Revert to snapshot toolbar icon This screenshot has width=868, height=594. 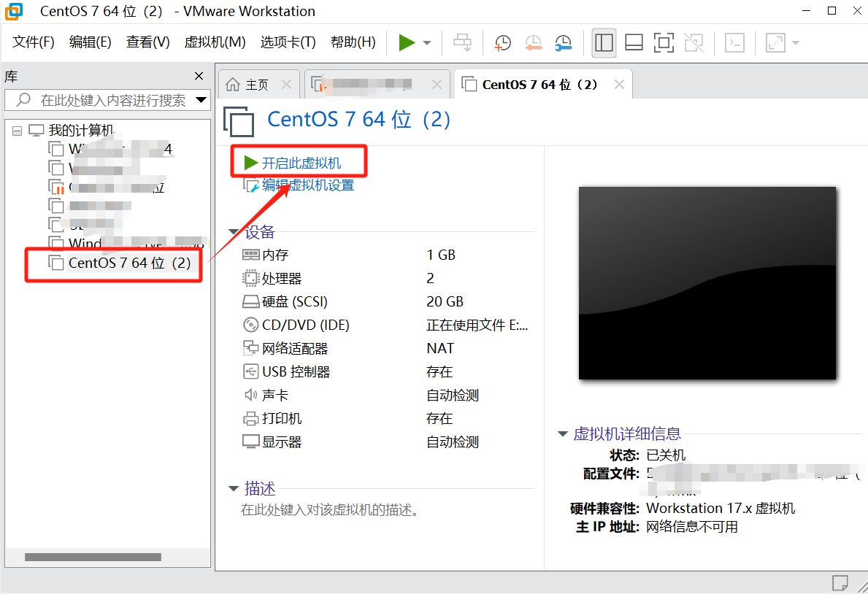coord(533,42)
